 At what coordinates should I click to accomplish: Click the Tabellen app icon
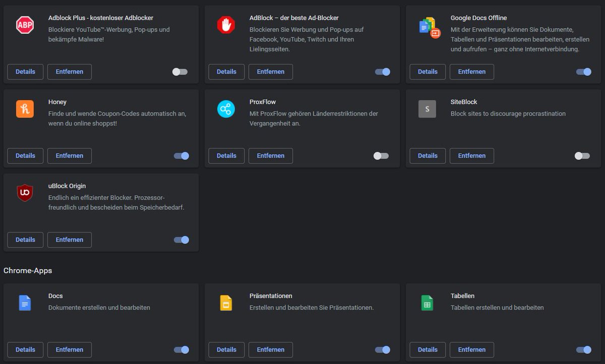tap(427, 303)
